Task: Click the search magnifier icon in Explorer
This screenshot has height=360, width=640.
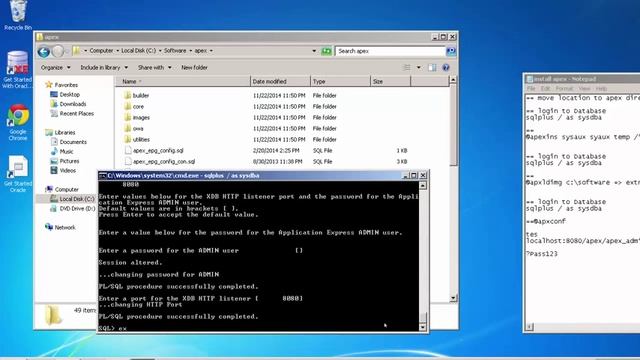Action: pos(451,51)
